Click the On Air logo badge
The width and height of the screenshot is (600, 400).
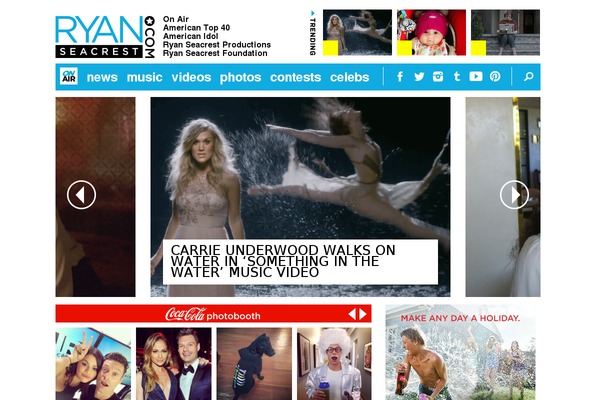tap(69, 76)
